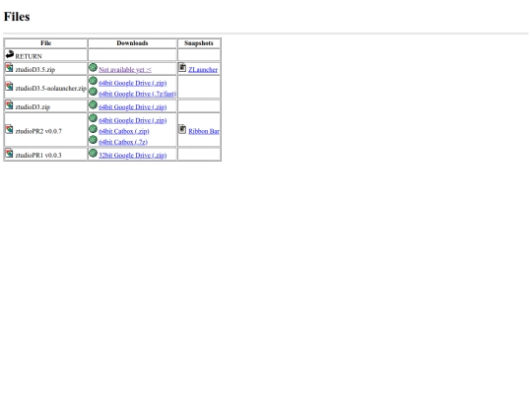Screen dimensions: 532x399
Task: Click the globe icon in the ztudioD3.zip row
Action: (x=93, y=104)
